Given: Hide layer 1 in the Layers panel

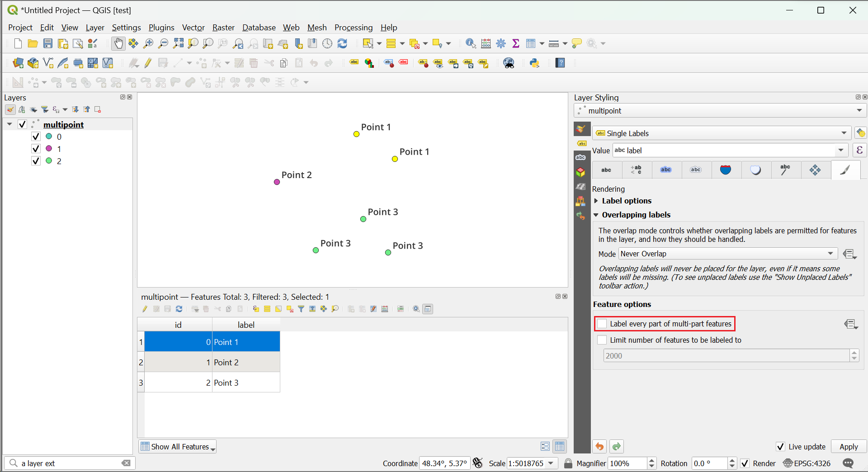Looking at the screenshot, I should (x=36, y=148).
